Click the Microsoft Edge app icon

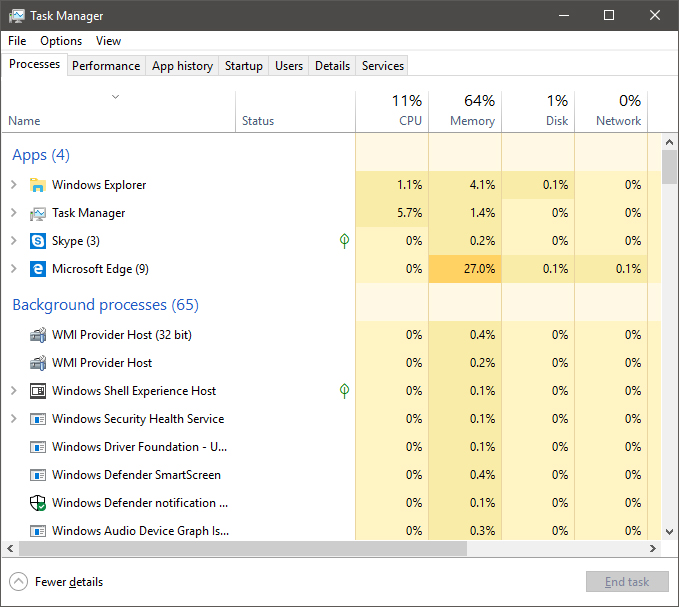coord(38,269)
